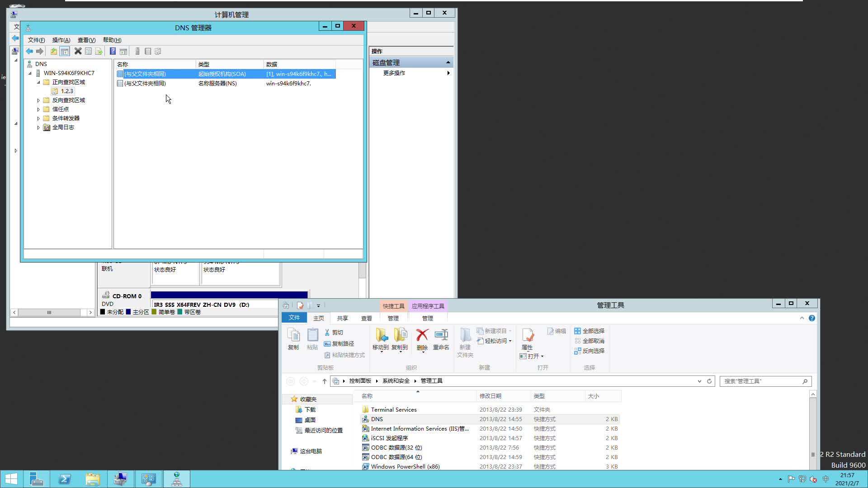The image size is (868, 488).
Task: Click the Rename (重命名) ribbon icon
Action: pos(441,339)
